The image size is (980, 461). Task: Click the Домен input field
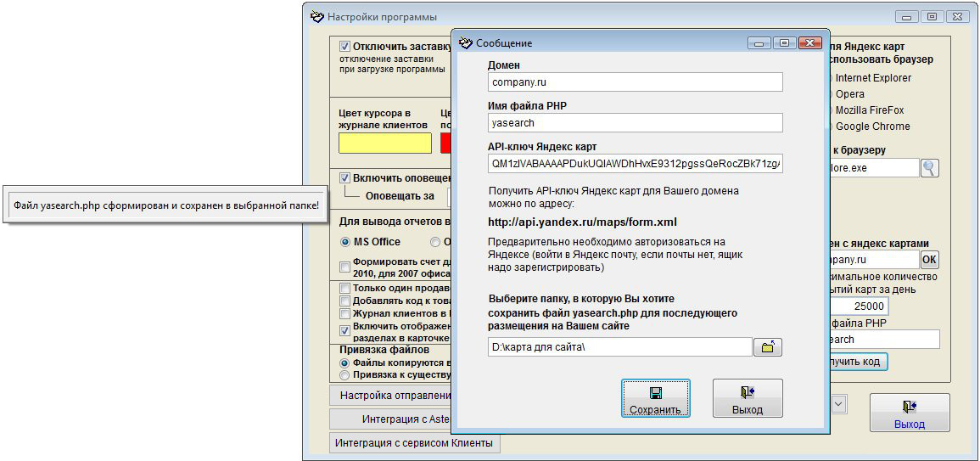click(636, 82)
